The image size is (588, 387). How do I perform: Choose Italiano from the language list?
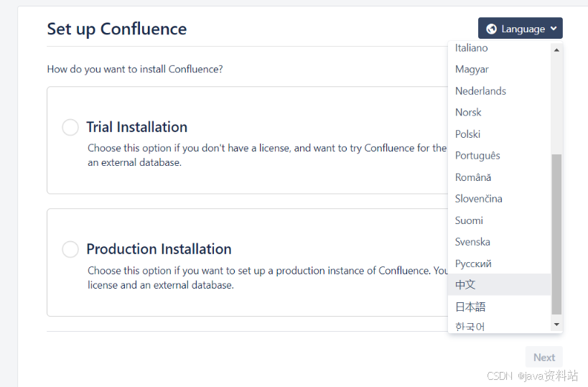pos(472,48)
